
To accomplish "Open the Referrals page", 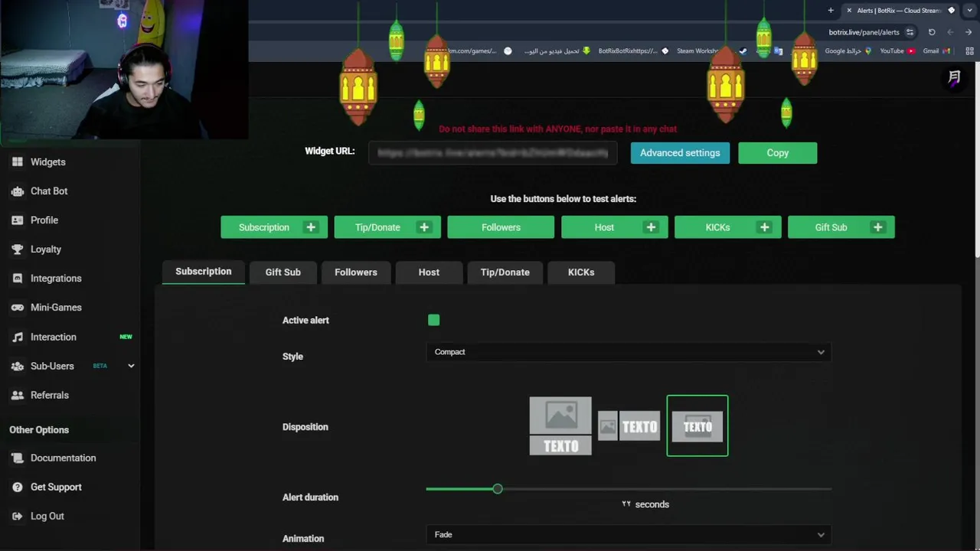I will 50,395.
